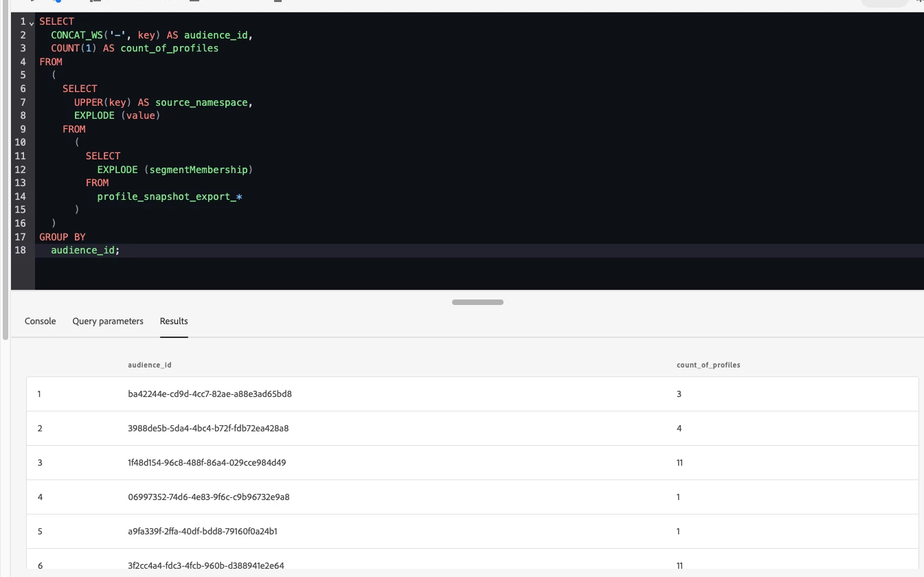924x577 pixels.
Task: Click profile count 11 in row 3
Action: (679, 462)
